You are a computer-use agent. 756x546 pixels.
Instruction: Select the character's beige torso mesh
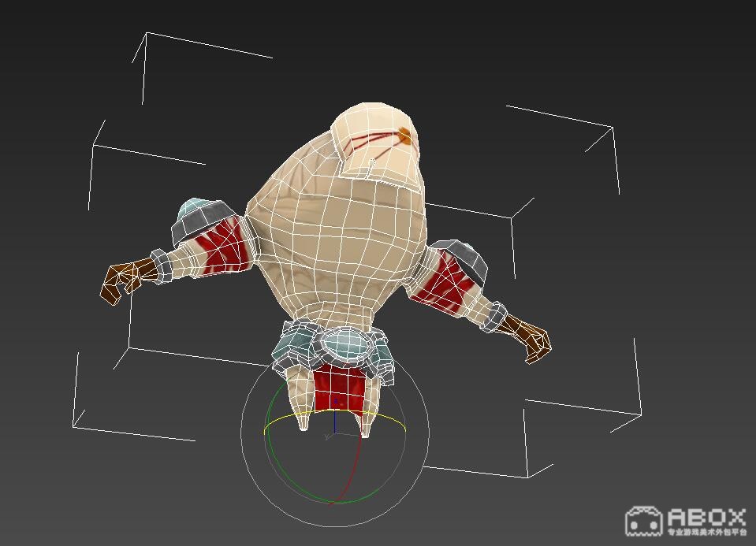[x=331, y=236]
